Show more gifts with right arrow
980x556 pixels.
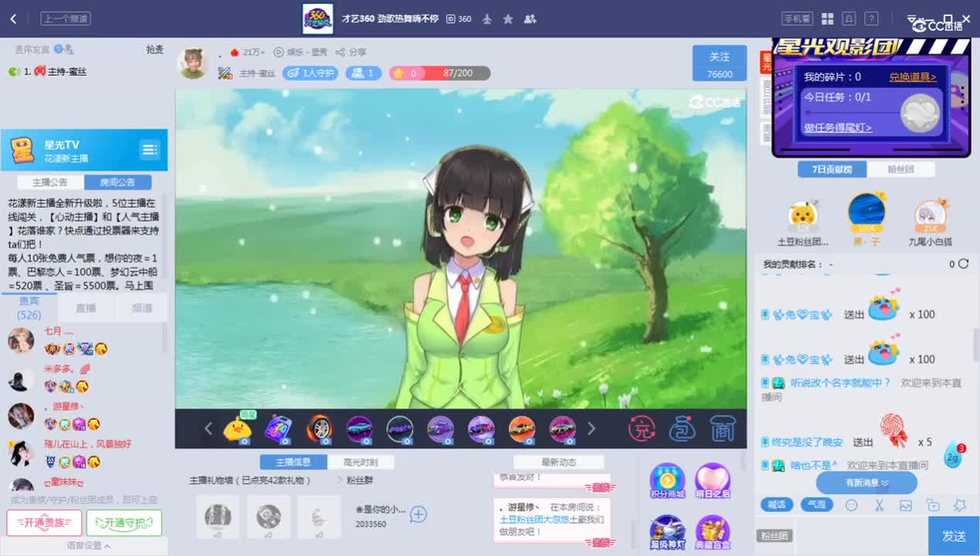click(591, 429)
